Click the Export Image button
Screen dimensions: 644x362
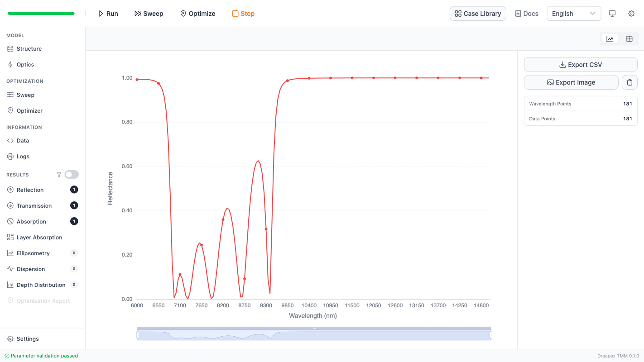coord(571,82)
